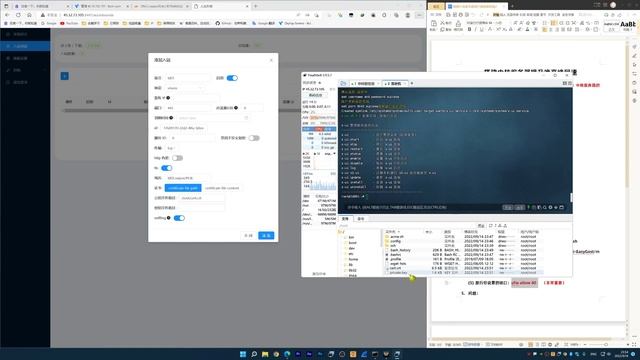This screenshot has width=640, height=360.
Task: Click the file panel refresh icon
Action: (x=491, y=226)
